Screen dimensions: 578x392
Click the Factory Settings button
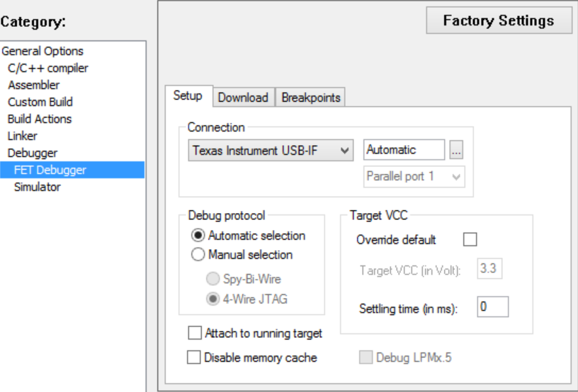point(498,21)
